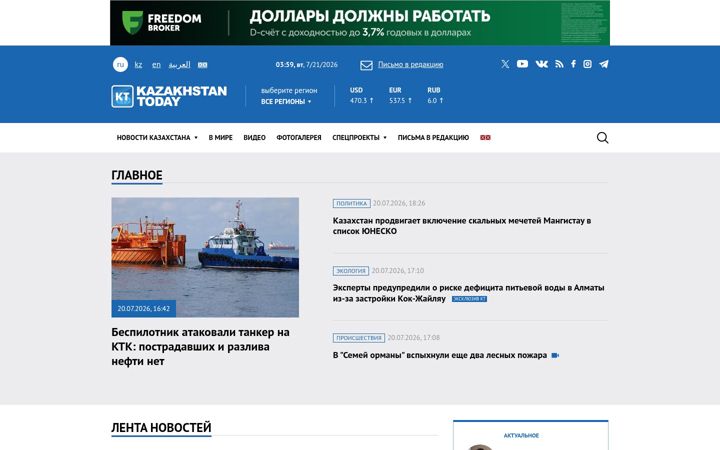Open the 'Видео' section
720x450 pixels.
pos(254,137)
